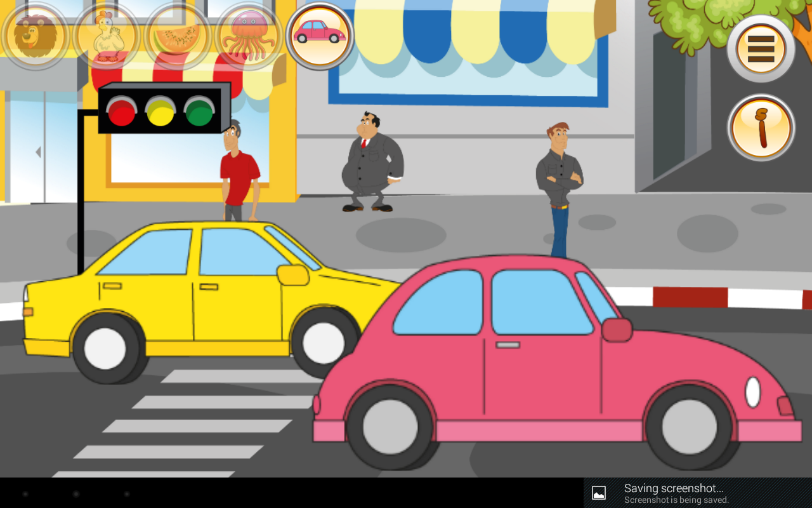The image size is (812, 508).
Task: Tap the pink car category icon
Action: coord(320,35)
